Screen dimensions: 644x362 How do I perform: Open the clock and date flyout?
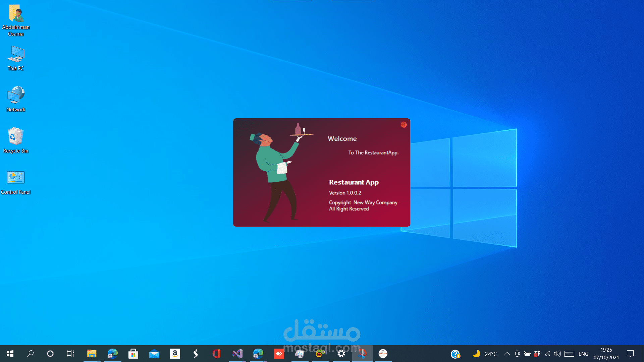tap(606, 354)
